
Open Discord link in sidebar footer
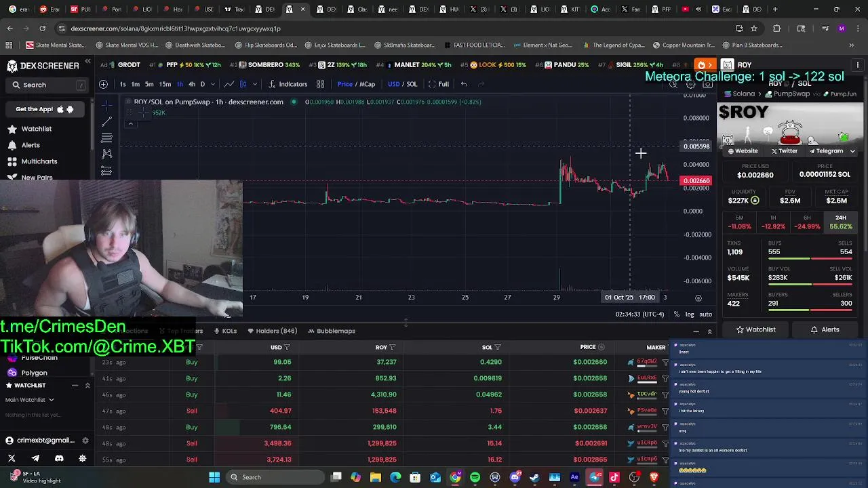point(59,459)
